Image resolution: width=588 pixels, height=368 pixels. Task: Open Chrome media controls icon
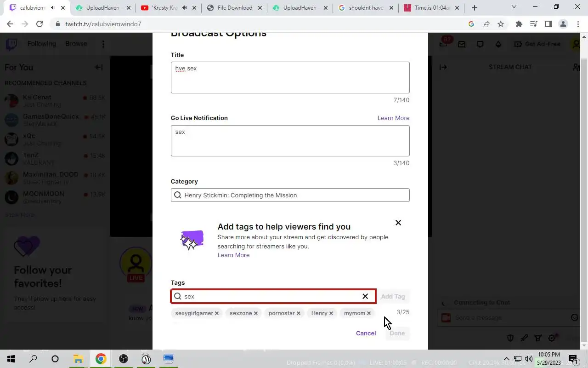coord(533,24)
